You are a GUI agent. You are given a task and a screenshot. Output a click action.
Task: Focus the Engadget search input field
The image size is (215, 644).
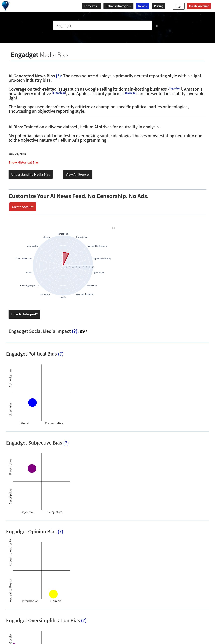tap(103, 26)
